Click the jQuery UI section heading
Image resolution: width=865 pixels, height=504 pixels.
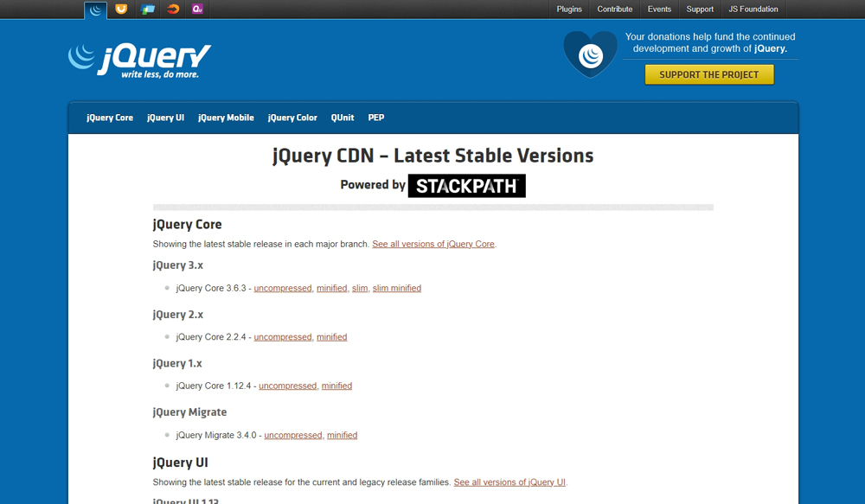(x=181, y=463)
